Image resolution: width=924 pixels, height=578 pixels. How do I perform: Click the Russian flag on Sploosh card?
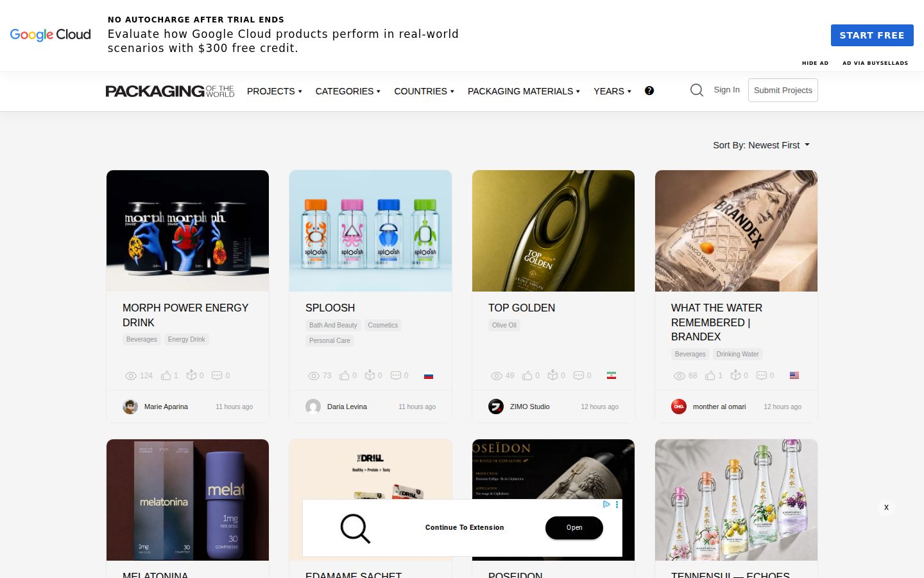[x=429, y=376]
